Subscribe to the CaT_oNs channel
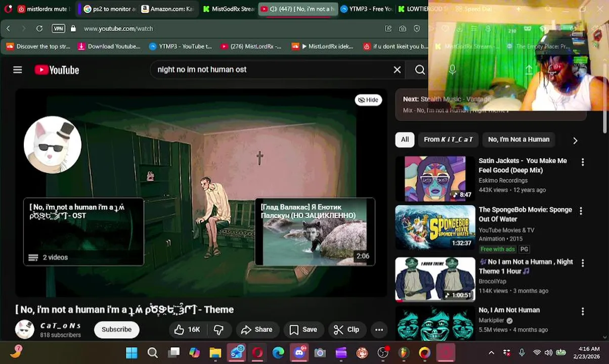 116,330
